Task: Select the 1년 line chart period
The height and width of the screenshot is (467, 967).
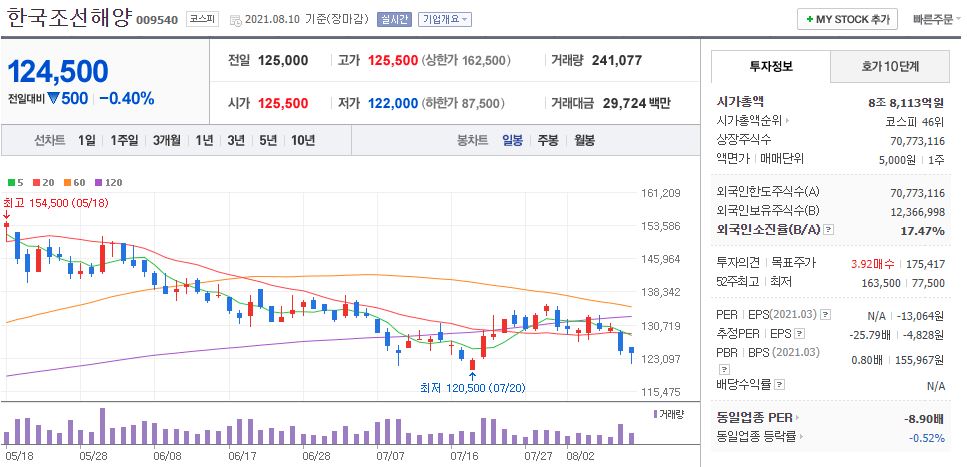Action: pos(204,141)
